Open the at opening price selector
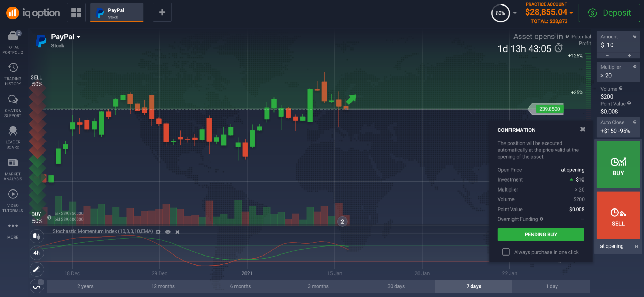The image size is (644, 297). point(618,247)
